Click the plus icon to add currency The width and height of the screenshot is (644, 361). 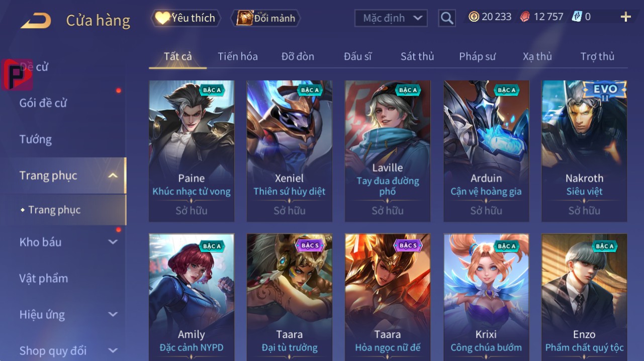point(625,17)
